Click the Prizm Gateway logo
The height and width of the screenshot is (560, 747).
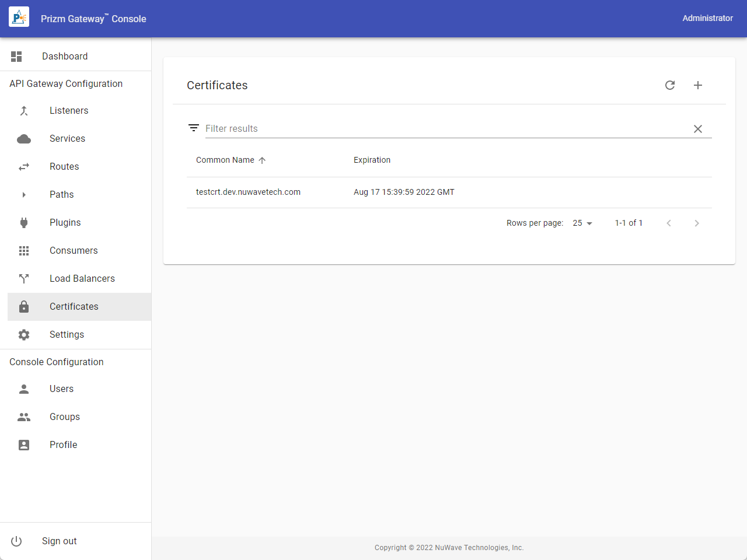pos(19,18)
